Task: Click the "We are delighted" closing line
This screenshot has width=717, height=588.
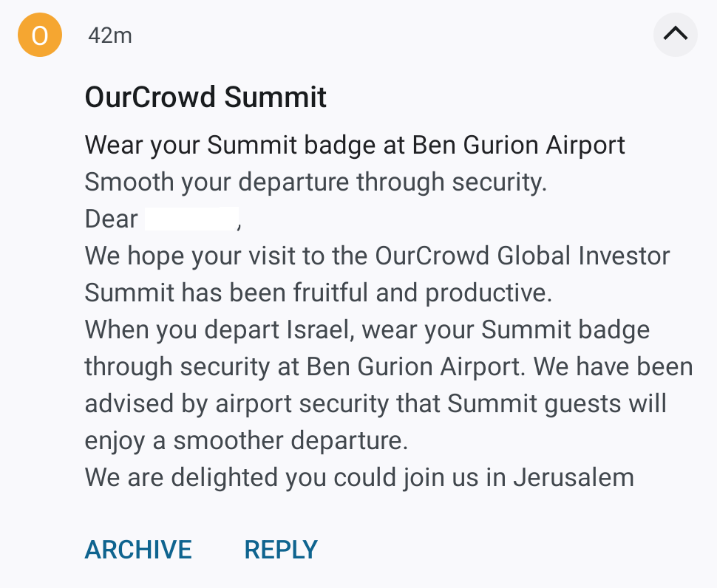Action: coord(359,477)
